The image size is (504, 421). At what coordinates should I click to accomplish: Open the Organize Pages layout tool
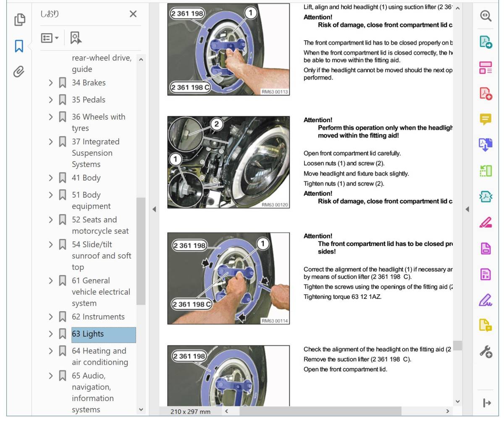486,68
